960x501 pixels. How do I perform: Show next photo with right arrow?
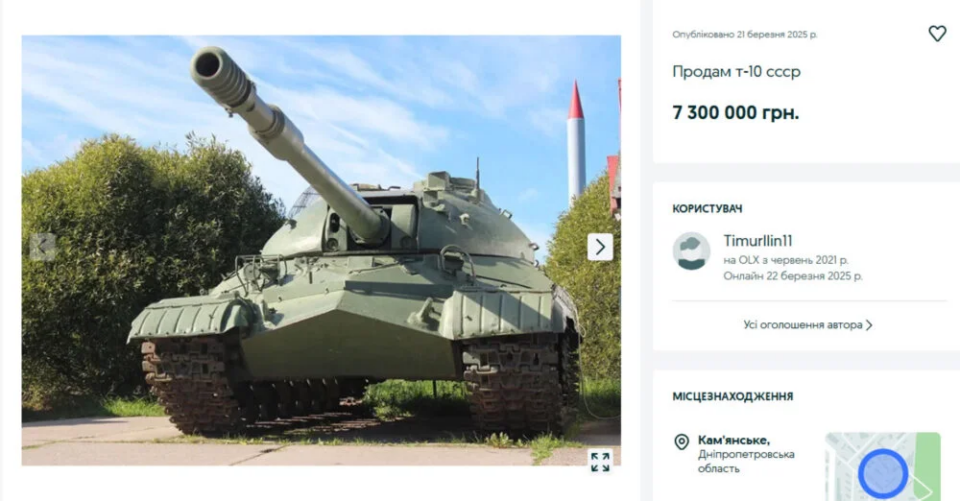pyautogui.click(x=600, y=247)
